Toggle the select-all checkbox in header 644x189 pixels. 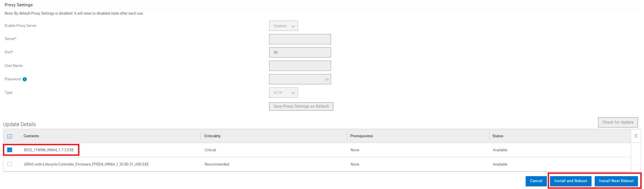[x=10, y=136]
